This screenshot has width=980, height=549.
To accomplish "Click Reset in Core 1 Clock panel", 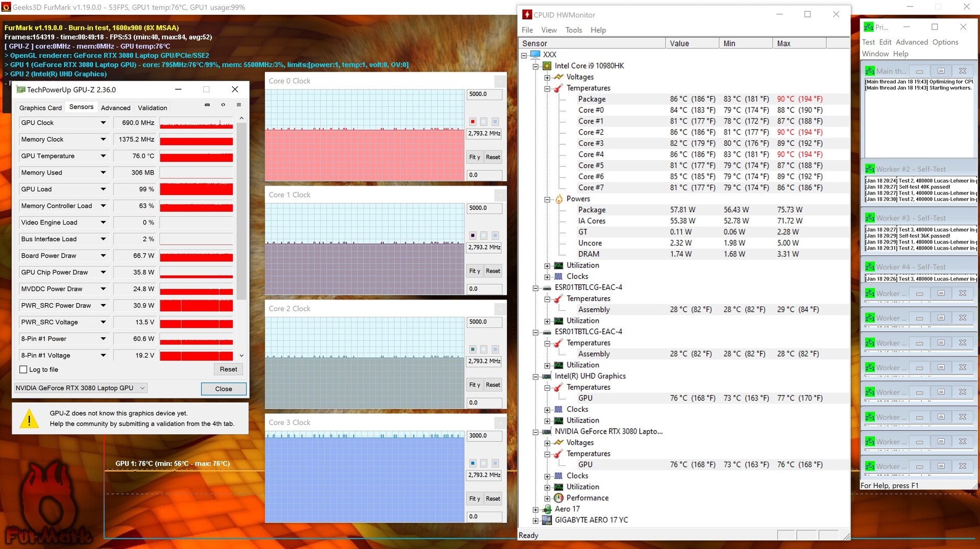I will (x=493, y=271).
